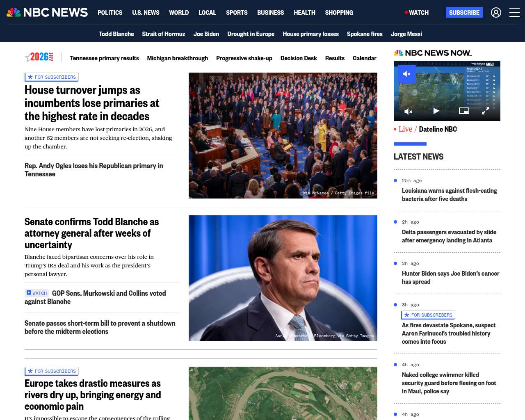Enable picture-in-picture for the video
Image resolution: width=525 pixels, height=420 pixels.
coord(464,111)
